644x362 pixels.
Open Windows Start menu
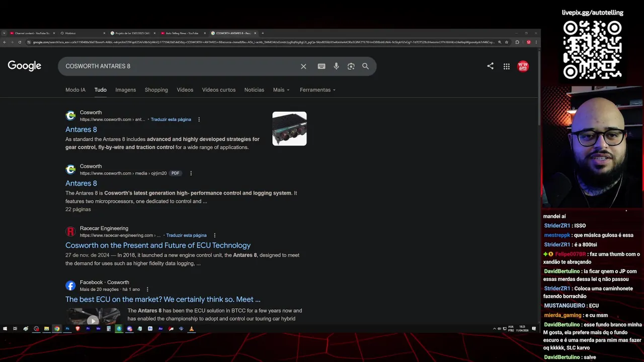click(5, 329)
